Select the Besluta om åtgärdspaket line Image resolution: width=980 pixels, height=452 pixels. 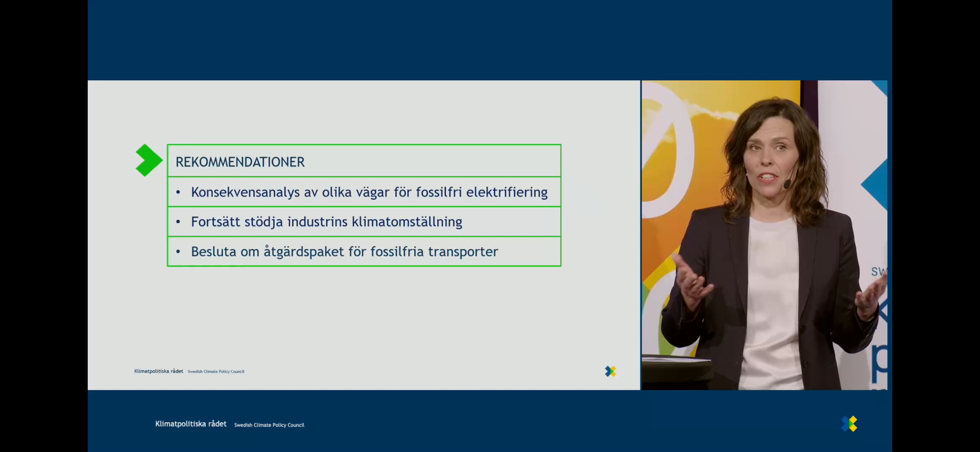pos(344,252)
